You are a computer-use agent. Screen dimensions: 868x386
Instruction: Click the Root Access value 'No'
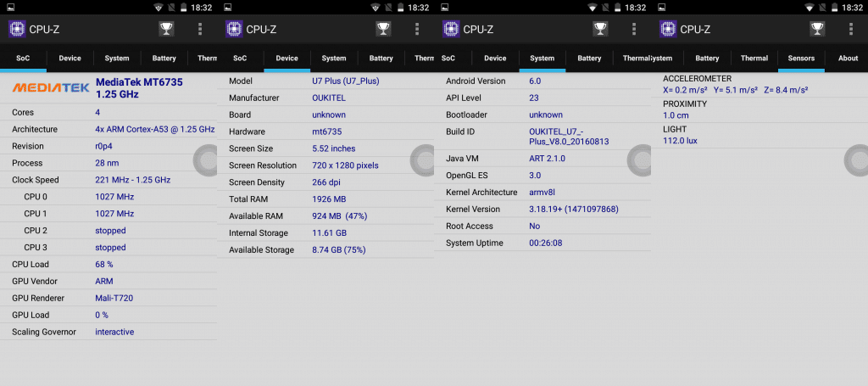[535, 226]
